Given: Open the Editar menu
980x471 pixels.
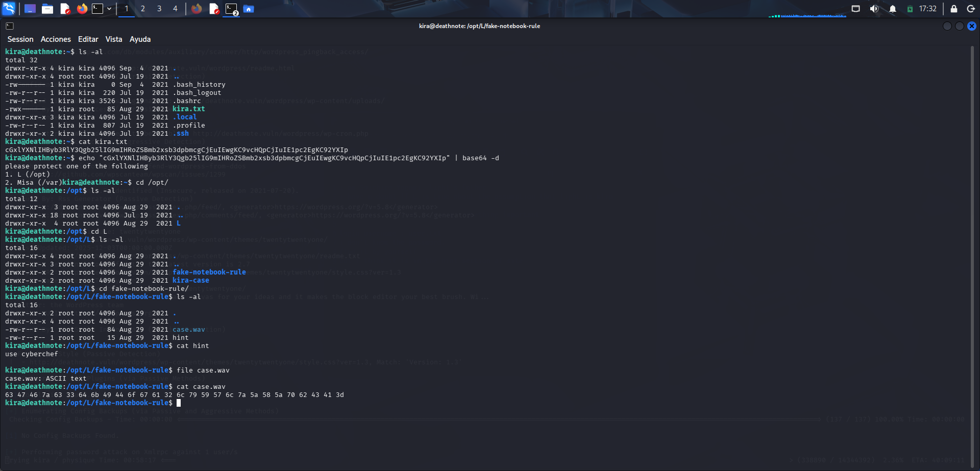Looking at the screenshot, I should tap(88, 39).
